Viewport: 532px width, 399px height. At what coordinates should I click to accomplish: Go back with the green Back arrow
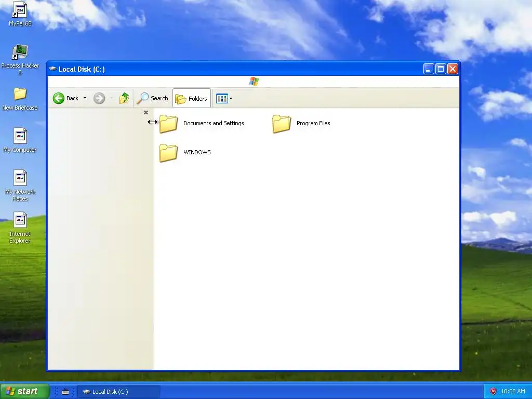59,98
